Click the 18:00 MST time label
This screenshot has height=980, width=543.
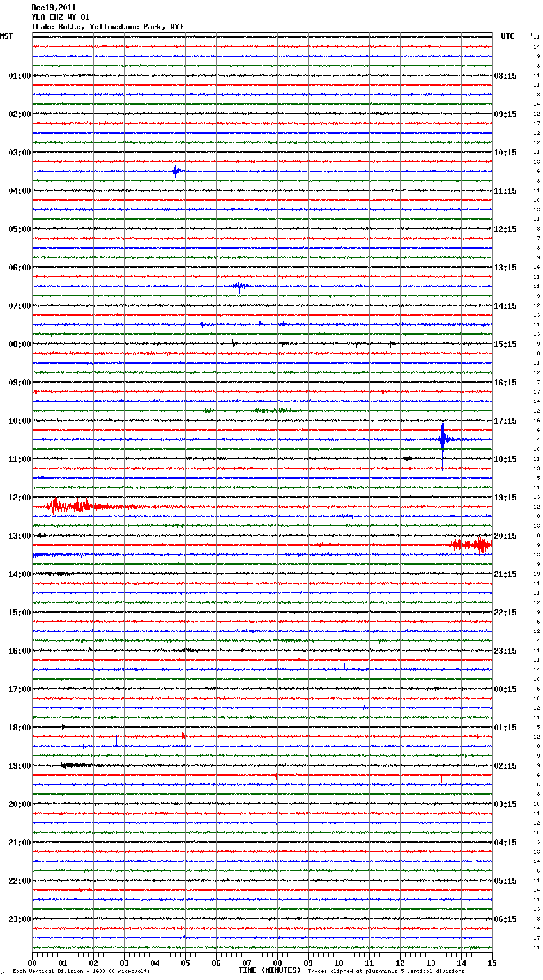[x=20, y=728]
